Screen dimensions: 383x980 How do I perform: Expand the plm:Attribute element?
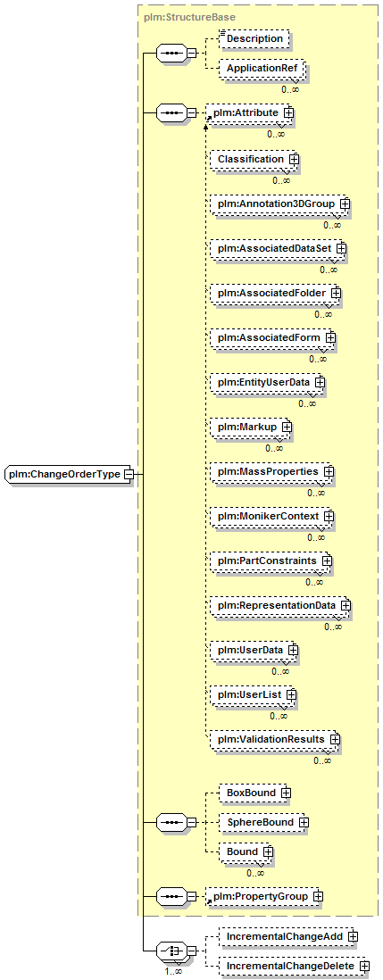(288, 112)
